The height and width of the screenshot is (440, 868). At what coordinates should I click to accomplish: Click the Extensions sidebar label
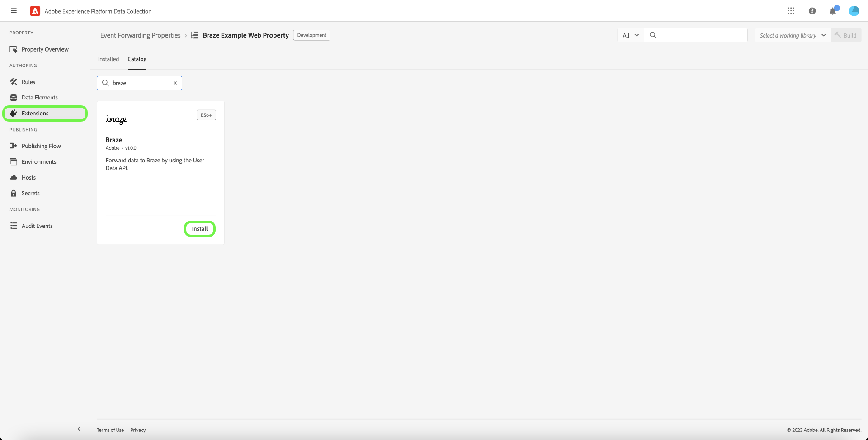[x=35, y=114]
